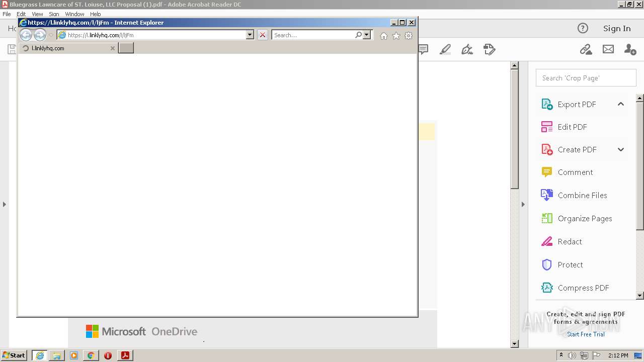This screenshot has width=644, height=362.
Task: Open Acrobat View menu
Action: click(x=38, y=14)
